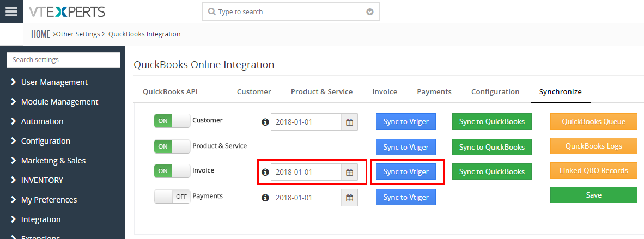Click the green Save button
The height and width of the screenshot is (239, 644).
(x=594, y=195)
